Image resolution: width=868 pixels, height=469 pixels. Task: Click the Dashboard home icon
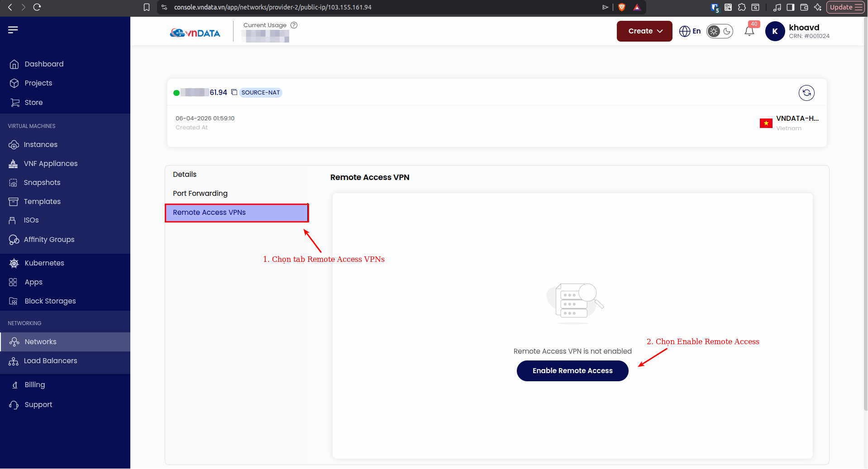(14, 64)
